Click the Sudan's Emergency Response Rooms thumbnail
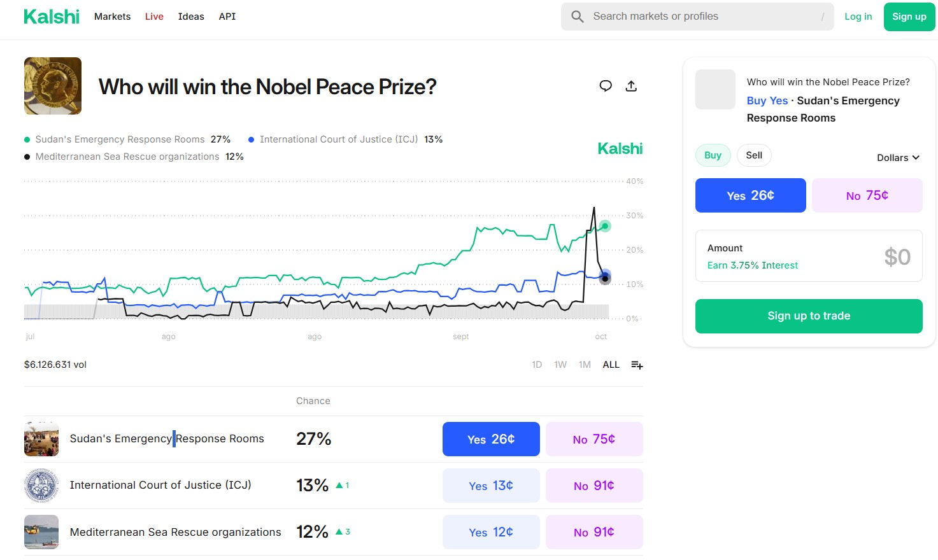Viewport: 938px width, 560px height. [41, 439]
